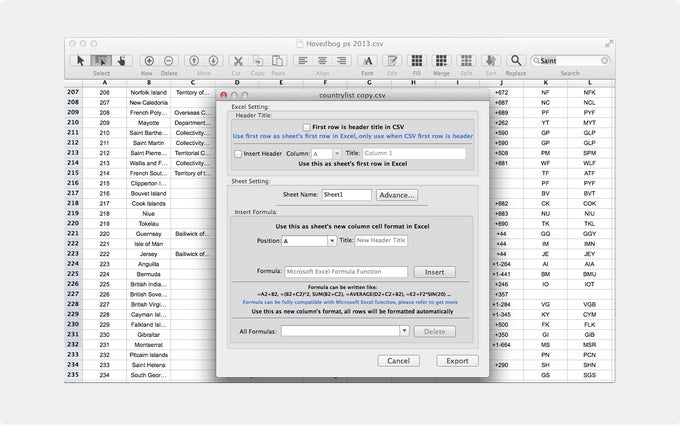
Task: Click the Edit pencil icon
Action: pyautogui.click(x=392, y=61)
